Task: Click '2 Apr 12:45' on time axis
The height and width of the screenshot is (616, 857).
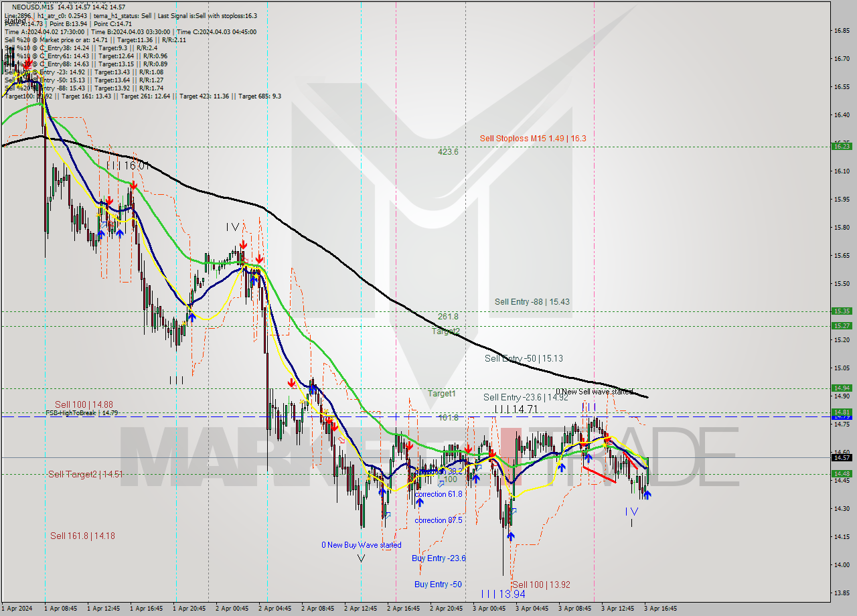Action: (x=360, y=609)
